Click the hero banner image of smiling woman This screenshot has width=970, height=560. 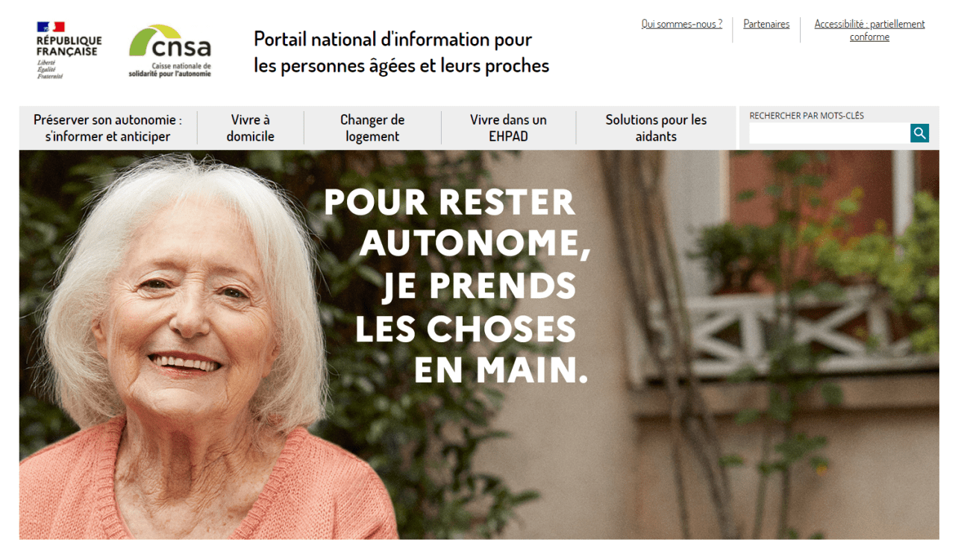(x=479, y=345)
